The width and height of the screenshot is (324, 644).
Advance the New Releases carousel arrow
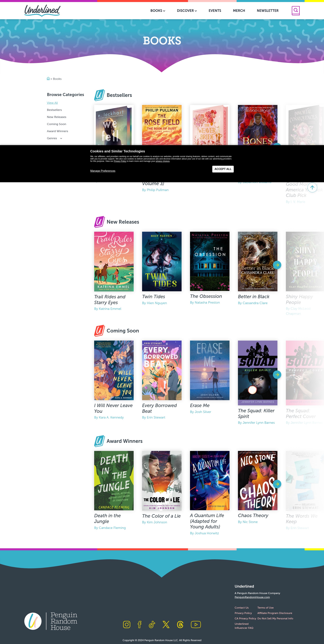click(277, 265)
